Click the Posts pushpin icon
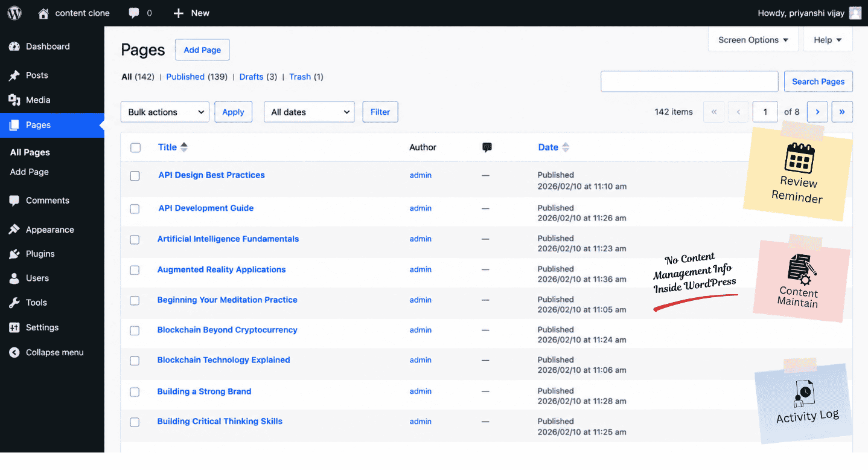The width and height of the screenshot is (868, 470). pyautogui.click(x=14, y=76)
